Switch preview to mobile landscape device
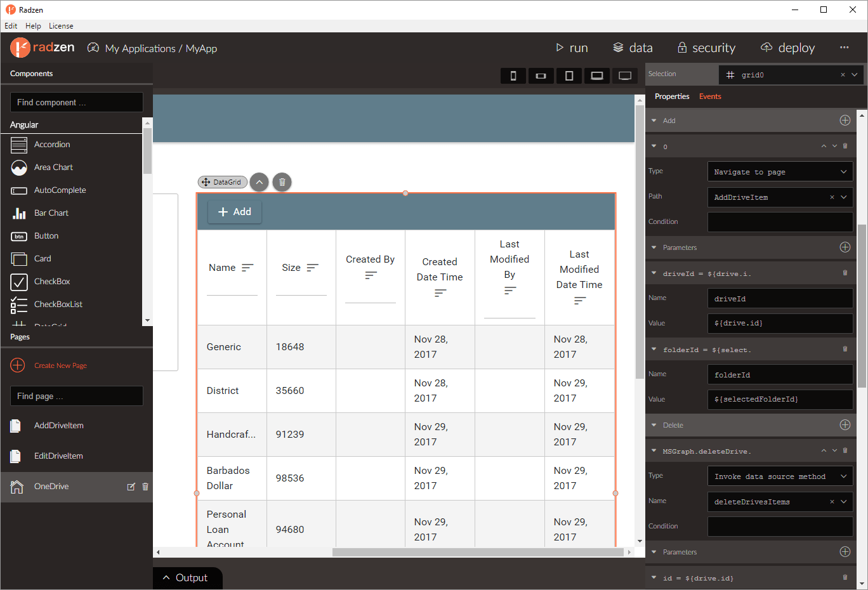This screenshot has height=590, width=868. pos(541,76)
